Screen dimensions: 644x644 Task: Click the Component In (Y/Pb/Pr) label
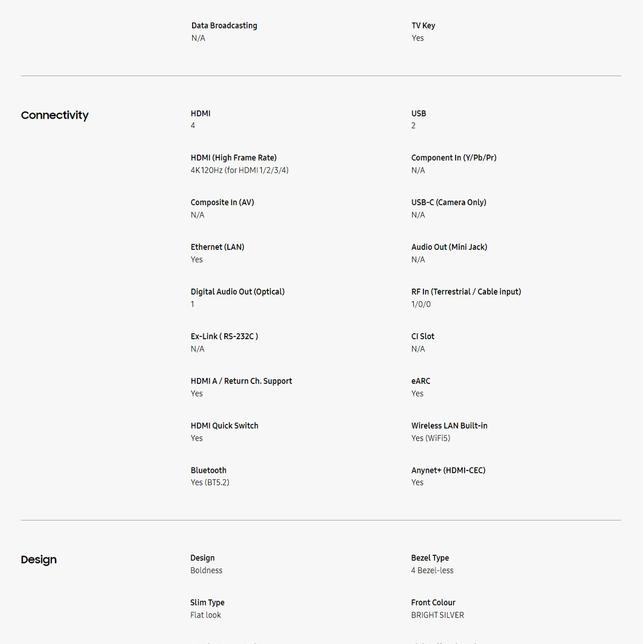[454, 158]
